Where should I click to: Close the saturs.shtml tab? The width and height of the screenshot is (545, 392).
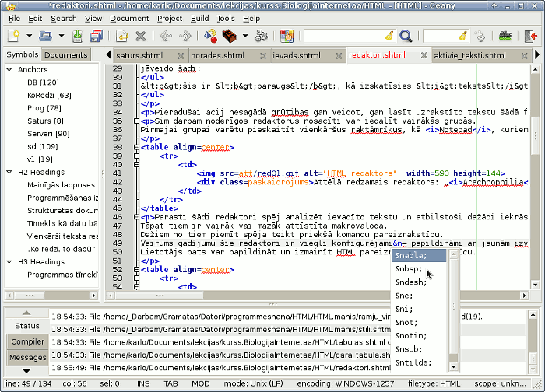tap(181, 56)
